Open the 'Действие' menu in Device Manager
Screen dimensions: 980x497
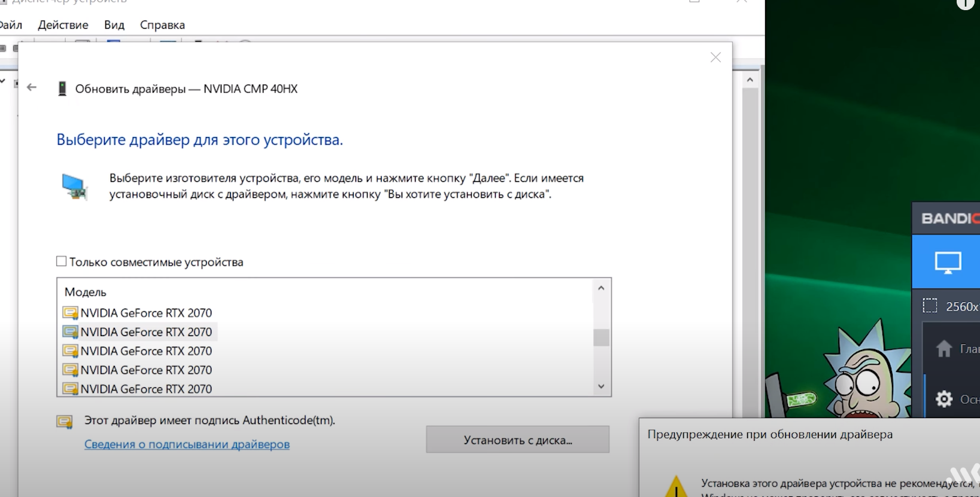coord(63,25)
